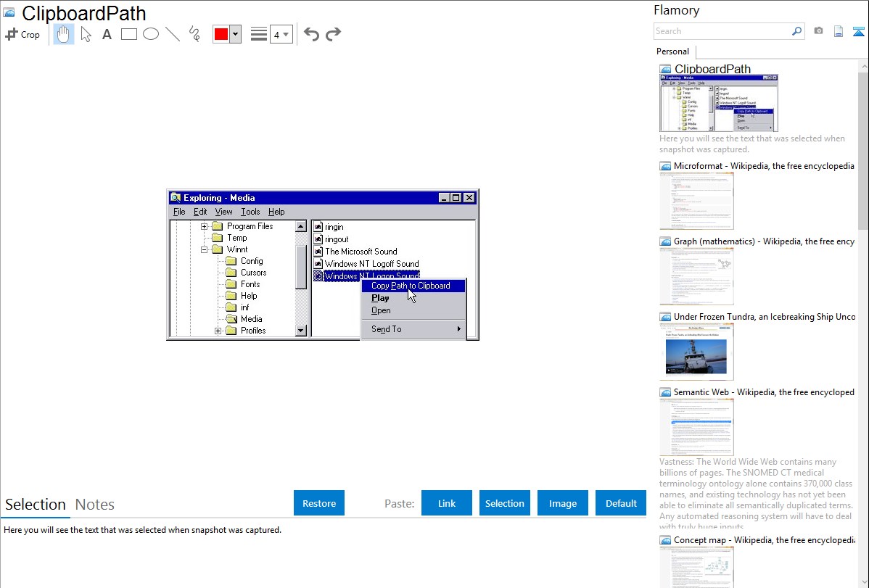Select the Text annotation tool
Screen dimensions: 869x588
pyautogui.click(x=107, y=34)
